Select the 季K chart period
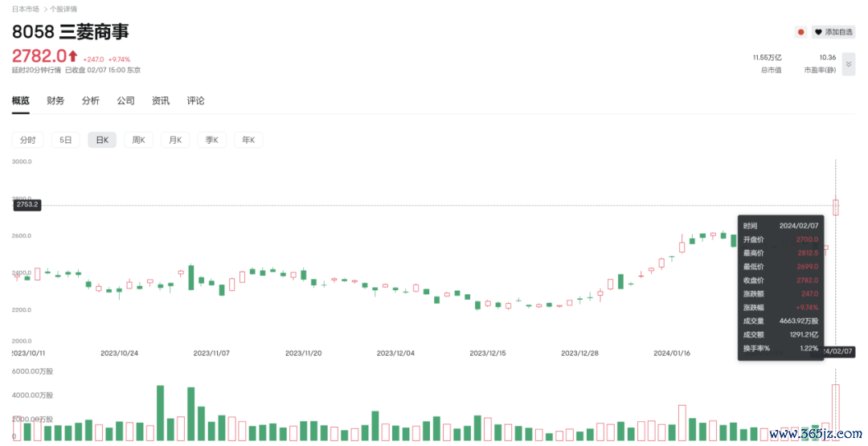This screenshot has height=446, width=868. (212, 140)
